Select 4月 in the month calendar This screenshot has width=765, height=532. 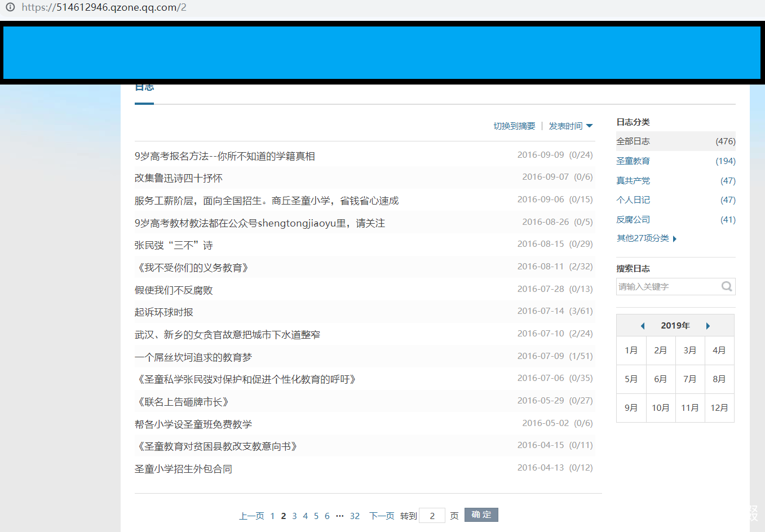(719, 351)
